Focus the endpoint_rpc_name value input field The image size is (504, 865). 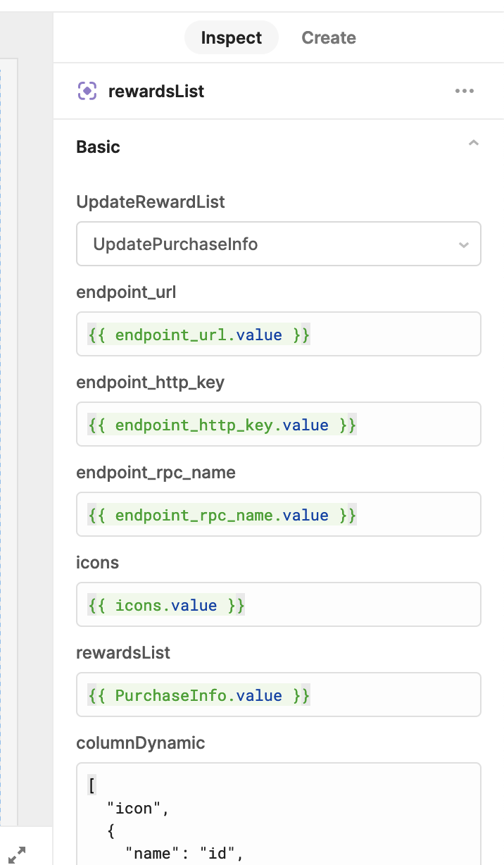coord(279,515)
